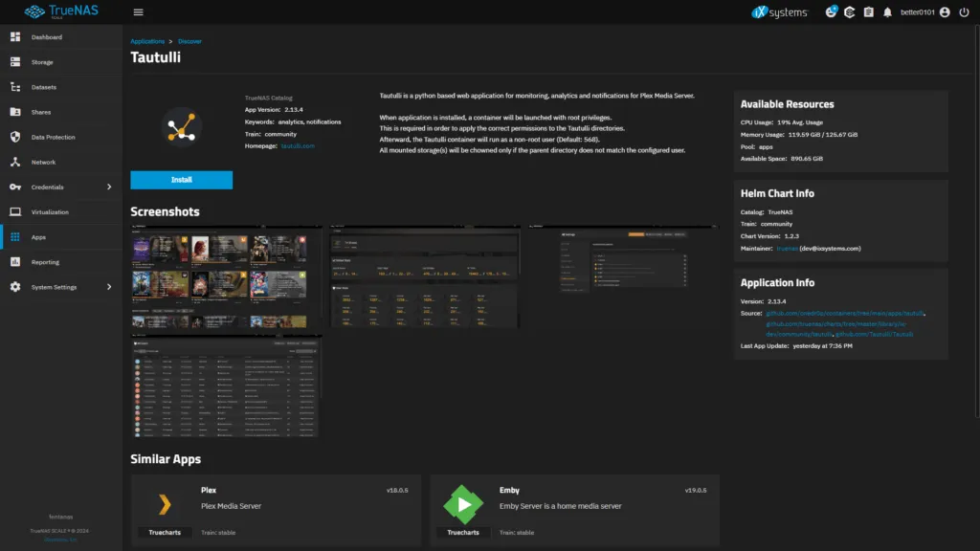
Task: Click the notifications bell icon
Action: coord(885,12)
